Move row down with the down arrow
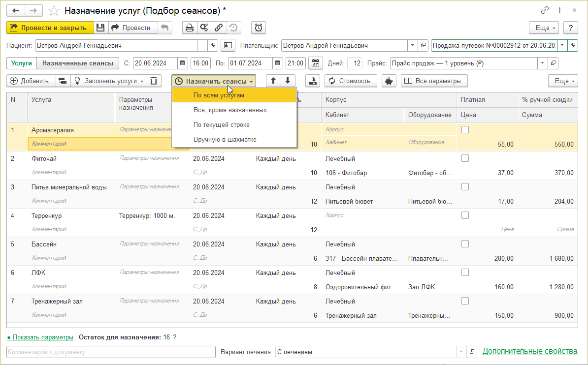Viewport: 588px width, 365px height. (288, 81)
